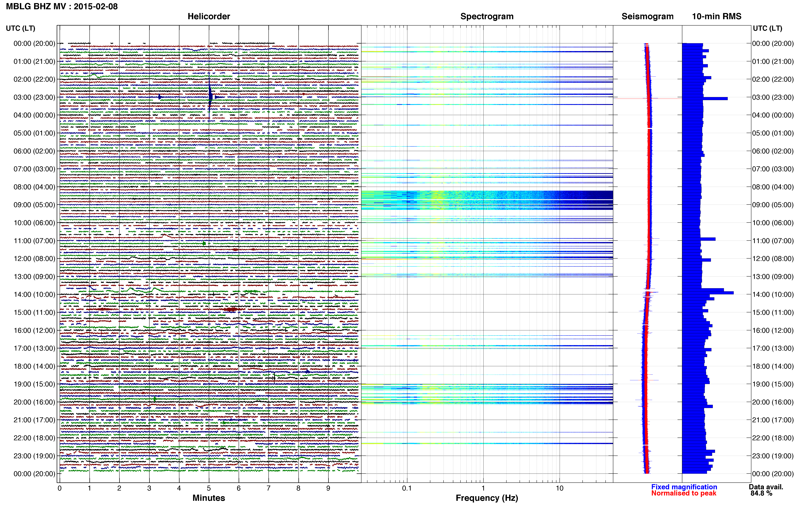This screenshot has width=812, height=508.
Task: Click the longest RMS bar near 14:00
Action: pos(708,293)
